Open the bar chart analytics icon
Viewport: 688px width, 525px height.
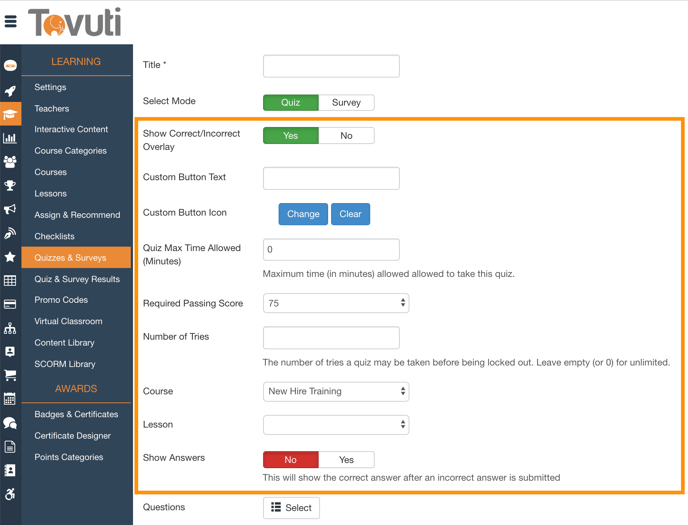(x=10, y=138)
